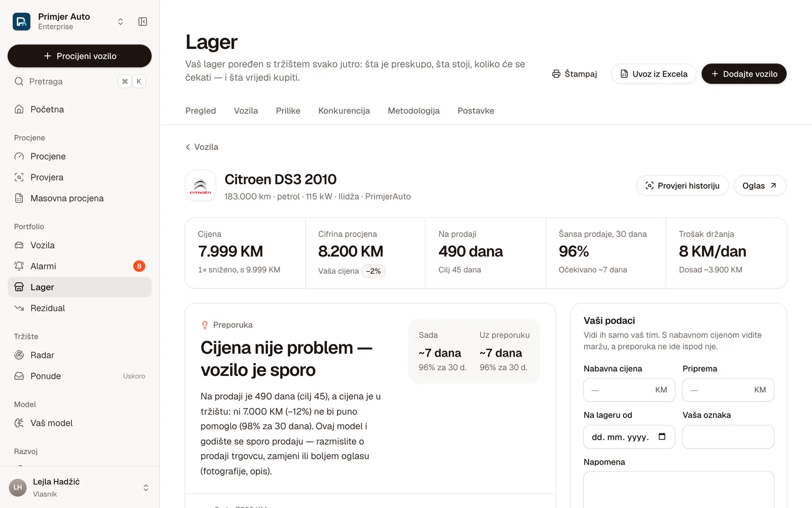The width and height of the screenshot is (812, 508).
Task: Open the Početna home page
Action: (x=80, y=109)
